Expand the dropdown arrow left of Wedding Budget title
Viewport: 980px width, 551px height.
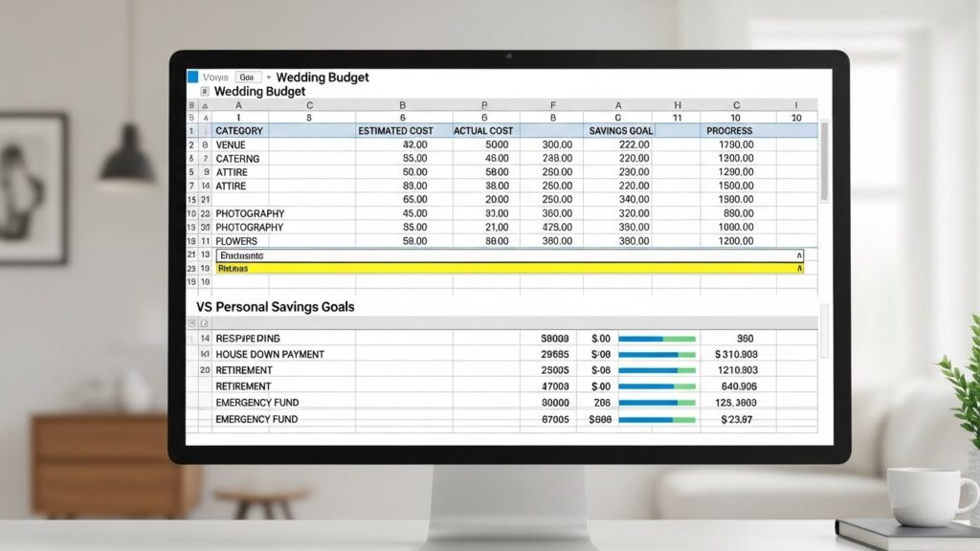tap(269, 77)
